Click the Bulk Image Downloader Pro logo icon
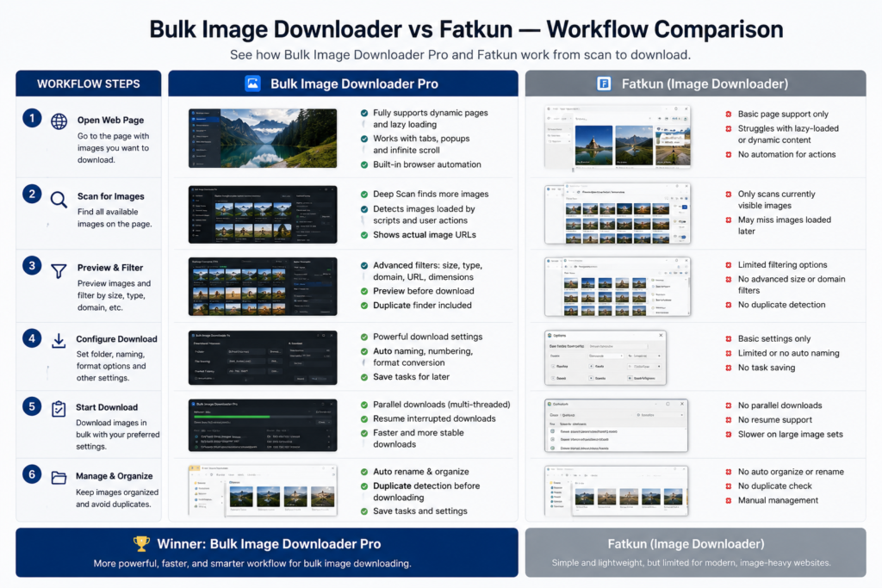The width and height of the screenshot is (882, 588). tap(252, 84)
